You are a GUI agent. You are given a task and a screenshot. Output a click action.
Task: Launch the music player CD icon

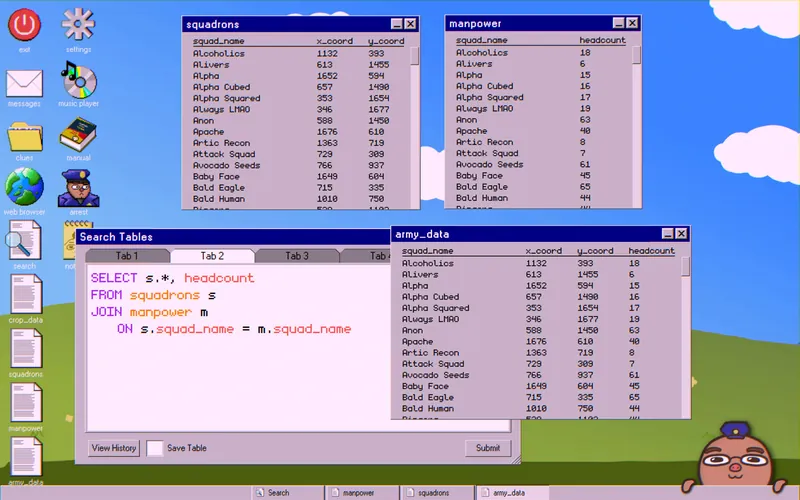[78, 80]
